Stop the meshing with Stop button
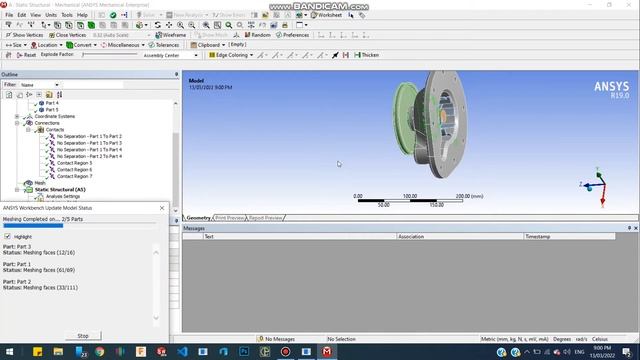The width and height of the screenshot is (640, 360). click(83, 336)
